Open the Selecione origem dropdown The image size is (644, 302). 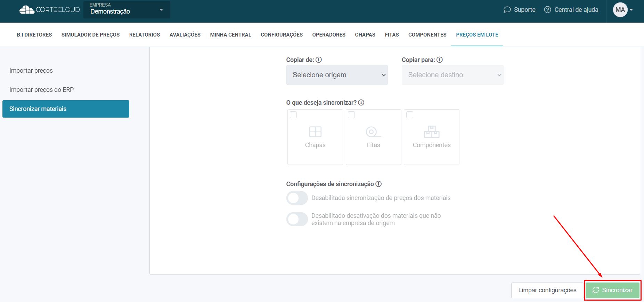pyautogui.click(x=337, y=75)
